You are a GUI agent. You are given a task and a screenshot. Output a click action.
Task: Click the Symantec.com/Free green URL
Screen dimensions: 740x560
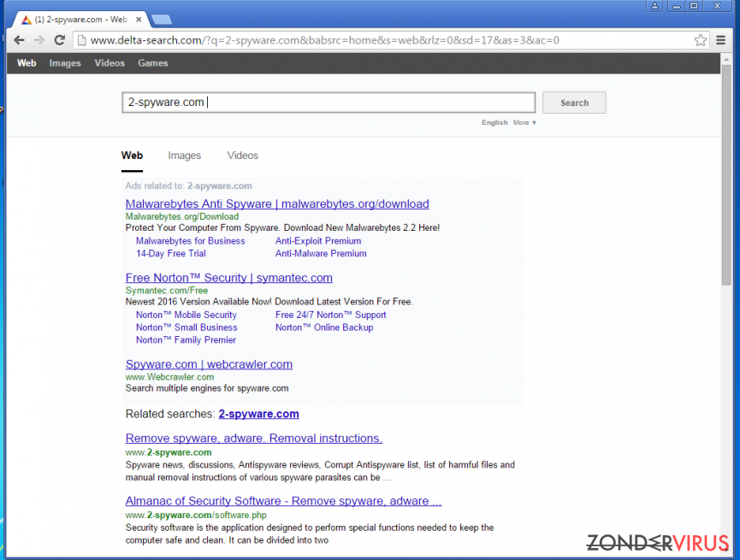(167, 291)
